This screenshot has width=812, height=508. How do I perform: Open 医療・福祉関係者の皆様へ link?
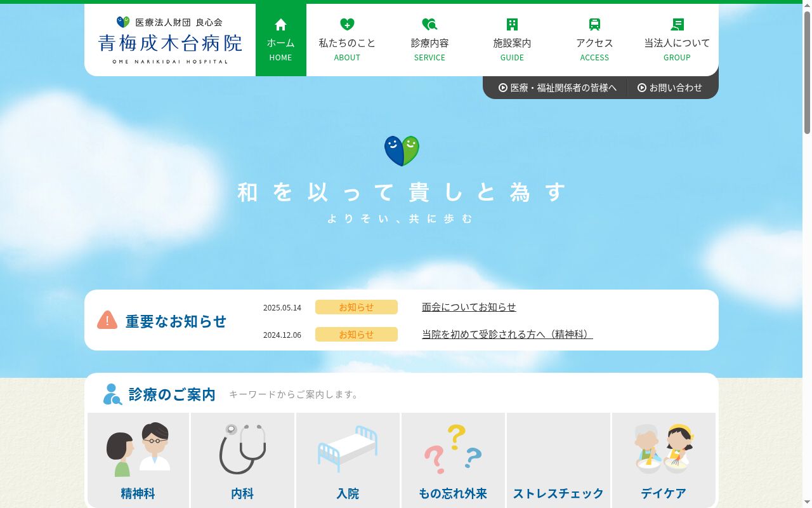click(558, 88)
